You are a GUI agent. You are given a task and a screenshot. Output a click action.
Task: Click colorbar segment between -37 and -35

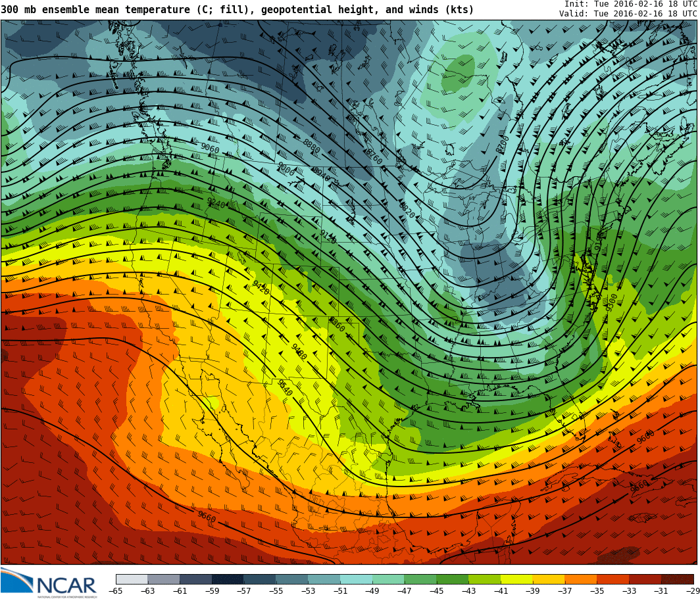582,579
